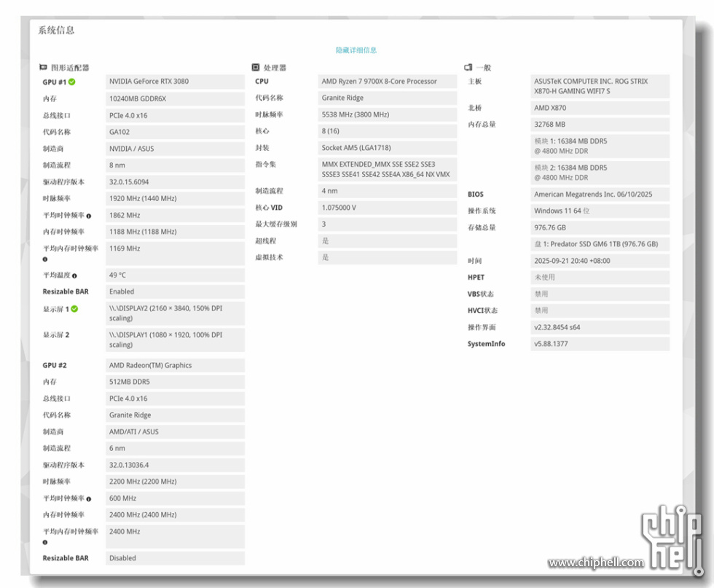This screenshot has height=588, width=714.
Task: Click the GA102 code name value
Action: (176, 132)
